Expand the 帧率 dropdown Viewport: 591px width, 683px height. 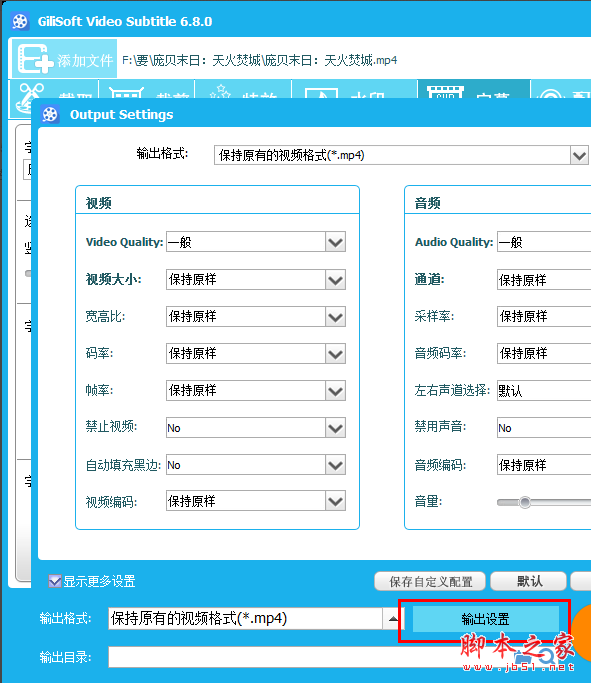pyautogui.click(x=335, y=391)
